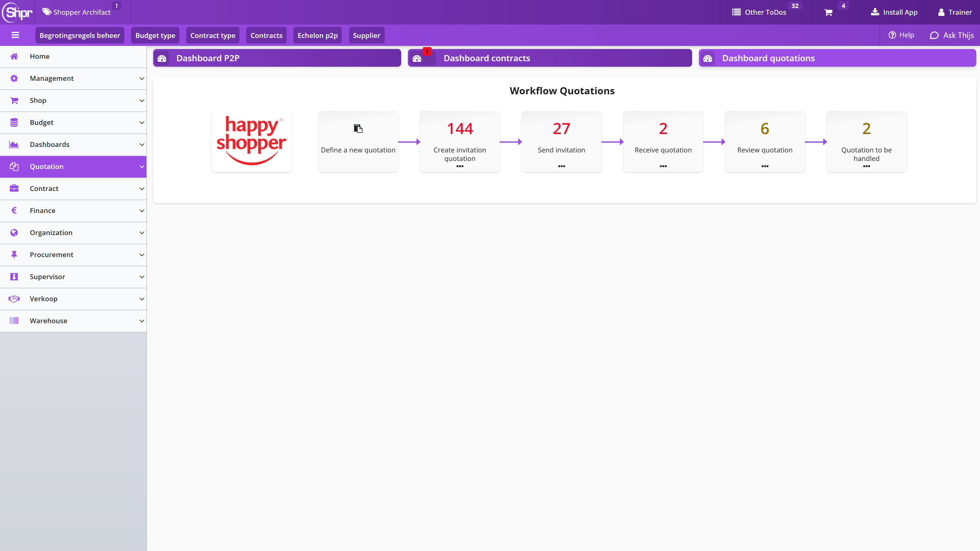This screenshot has width=980, height=551.
Task: Open the shopping cart icon
Action: (x=828, y=13)
